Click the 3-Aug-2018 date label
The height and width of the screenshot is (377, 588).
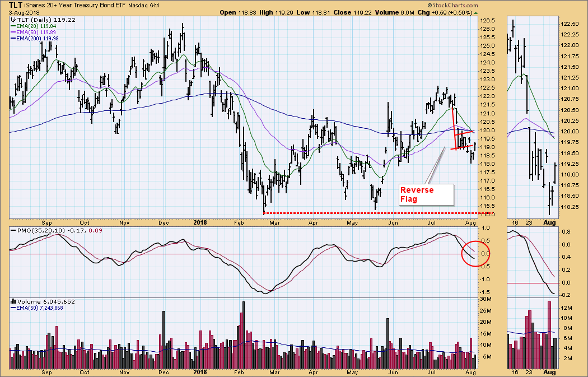[23, 12]
